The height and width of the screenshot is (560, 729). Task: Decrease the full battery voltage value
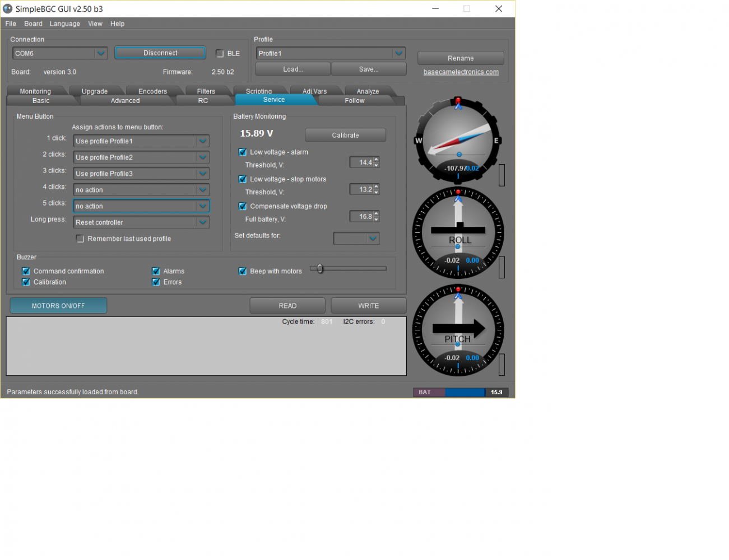tap(377, 220)
